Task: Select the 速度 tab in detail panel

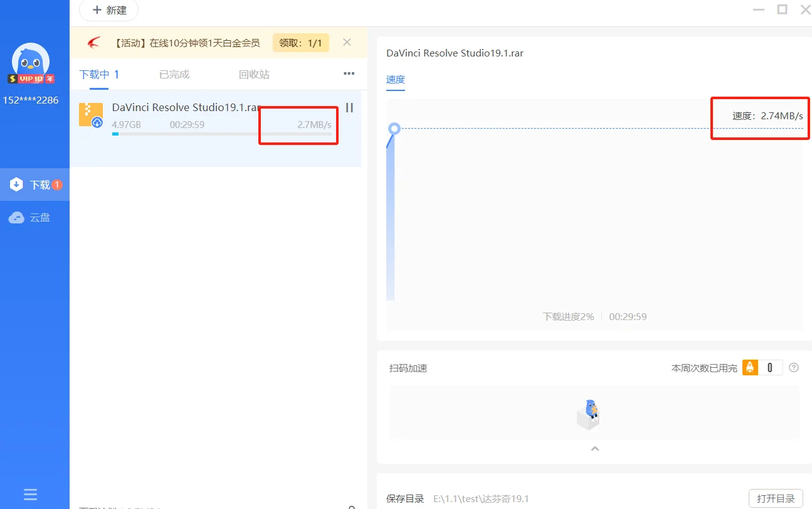Action: click(x=395, y=80)
